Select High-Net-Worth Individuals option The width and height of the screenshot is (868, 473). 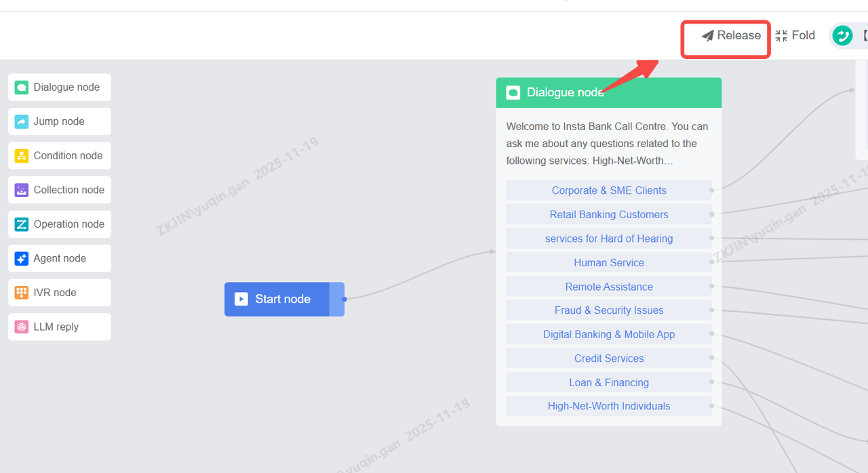(608, 406)
